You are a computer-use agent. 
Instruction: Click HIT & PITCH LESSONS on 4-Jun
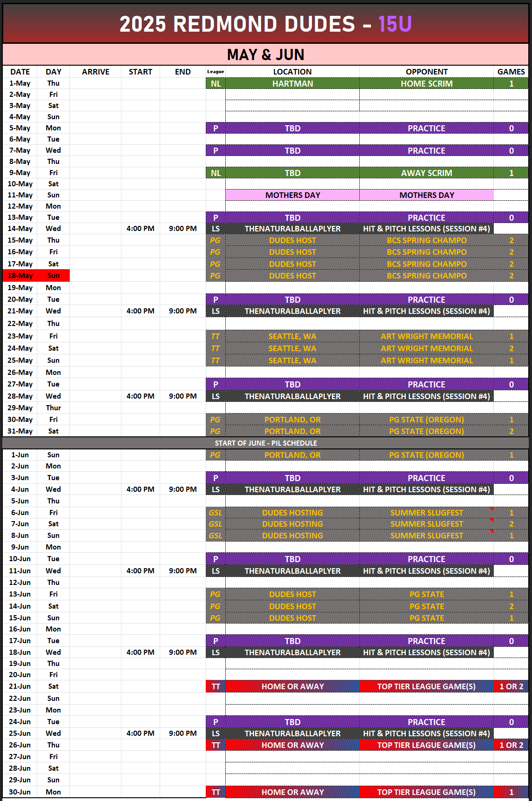click(x=426, y=489)
